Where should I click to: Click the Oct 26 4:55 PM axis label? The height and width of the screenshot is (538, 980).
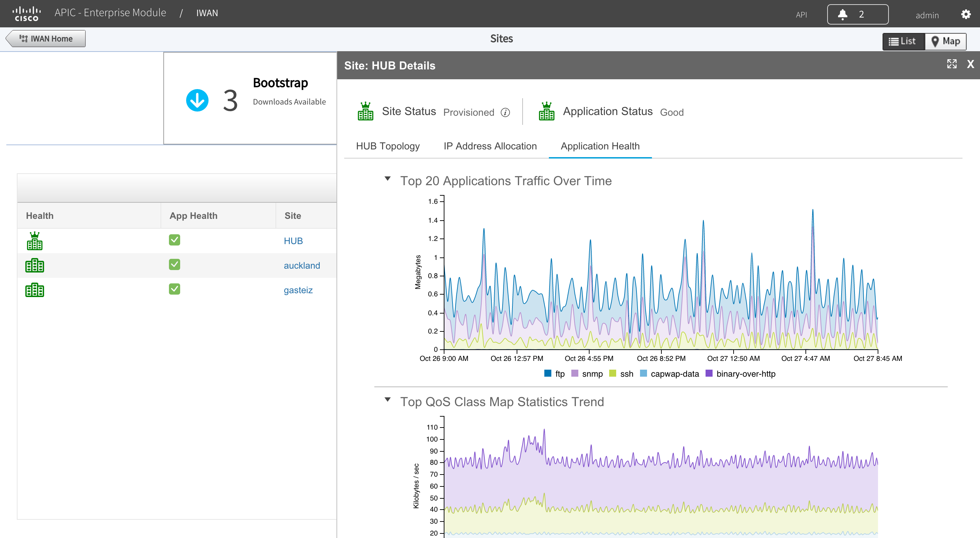[588, 358]
